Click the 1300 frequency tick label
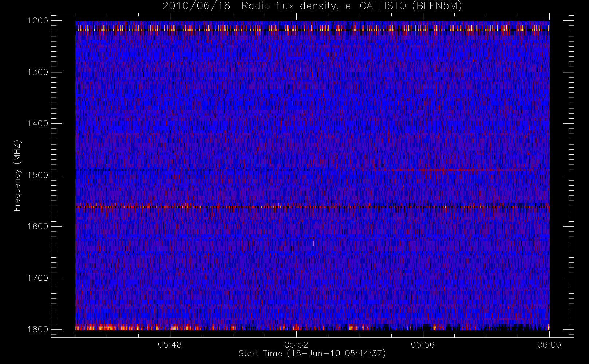This screenshot has width=589, height=364. 38,72
